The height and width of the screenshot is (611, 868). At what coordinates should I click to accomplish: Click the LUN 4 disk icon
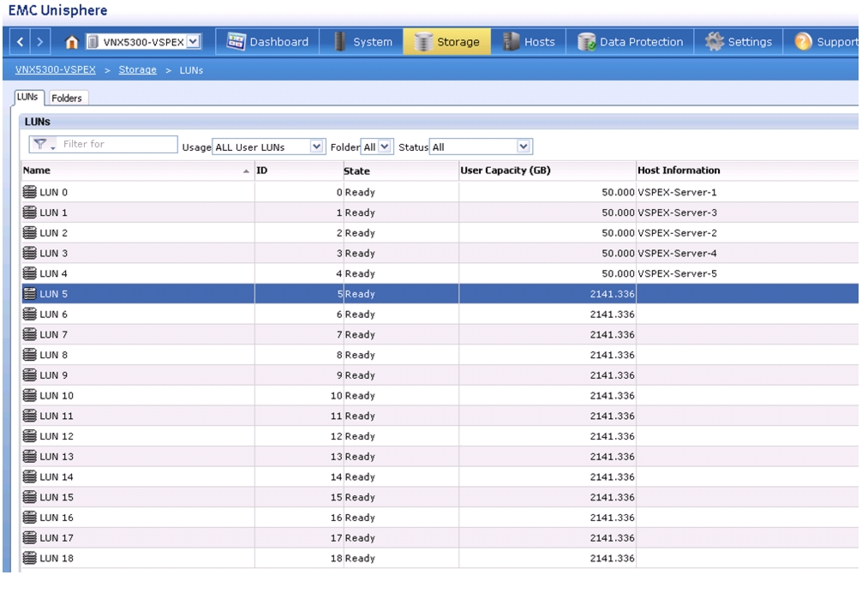(30, 273)
